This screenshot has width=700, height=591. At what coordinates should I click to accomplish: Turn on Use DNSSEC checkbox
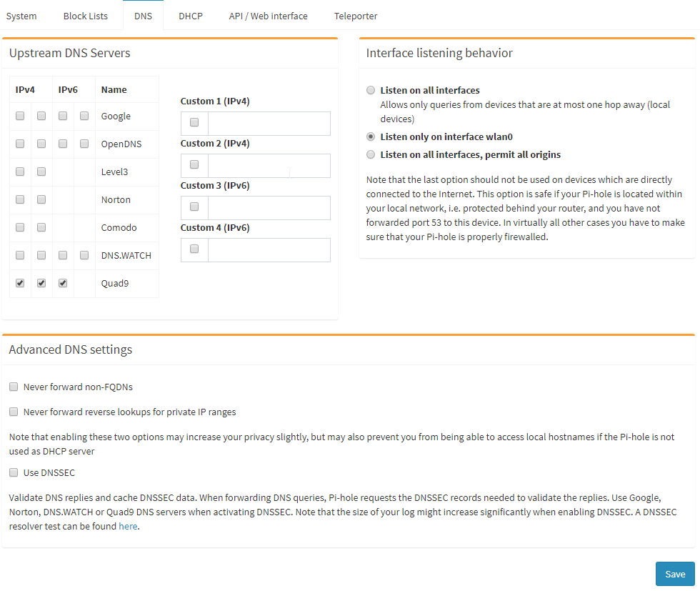(14, 472)
